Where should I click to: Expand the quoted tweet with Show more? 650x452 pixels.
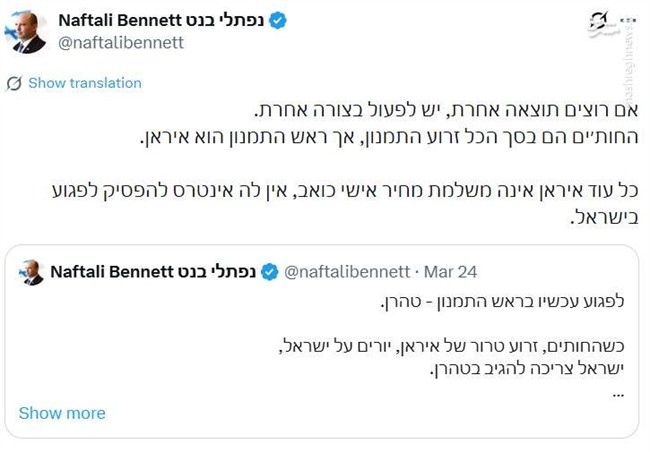[62, 413]
